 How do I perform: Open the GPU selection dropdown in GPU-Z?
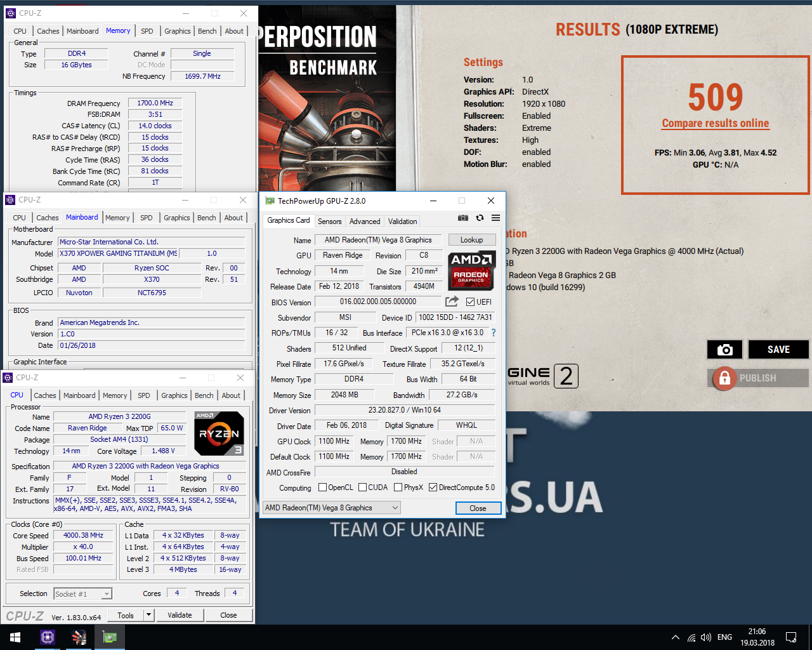332,508
